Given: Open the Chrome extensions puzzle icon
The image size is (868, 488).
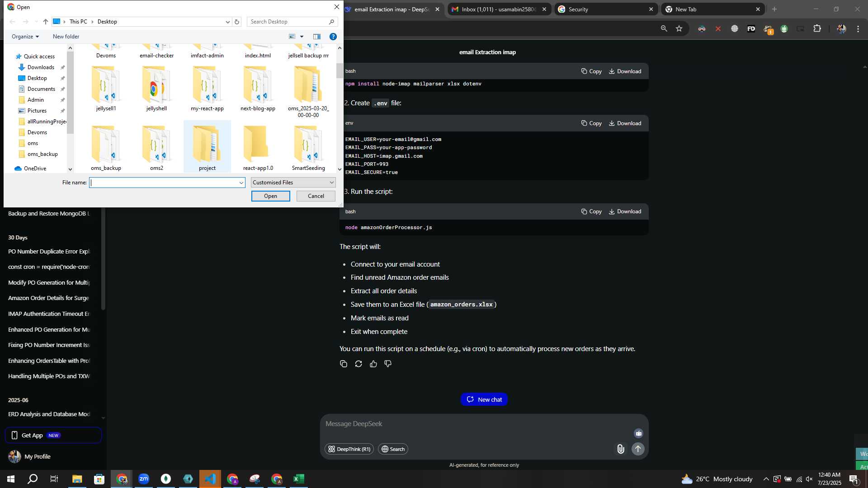Looking at the screenshot, I should click(817, 28).
